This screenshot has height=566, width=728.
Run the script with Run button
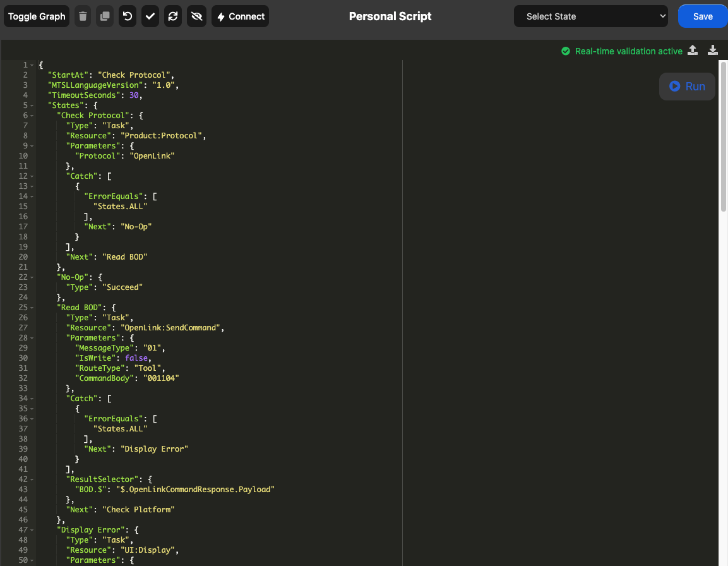(687, 87)
